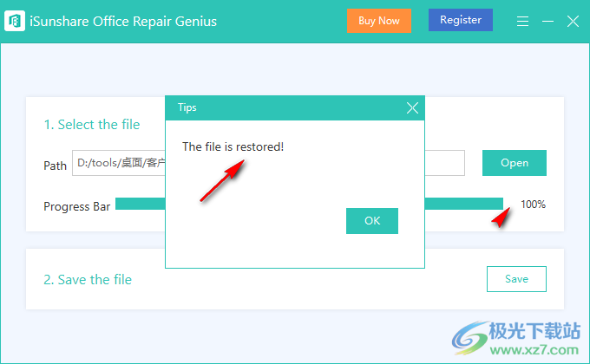Click the Path label
The image size is (590, 364).
tap(55, 166)
